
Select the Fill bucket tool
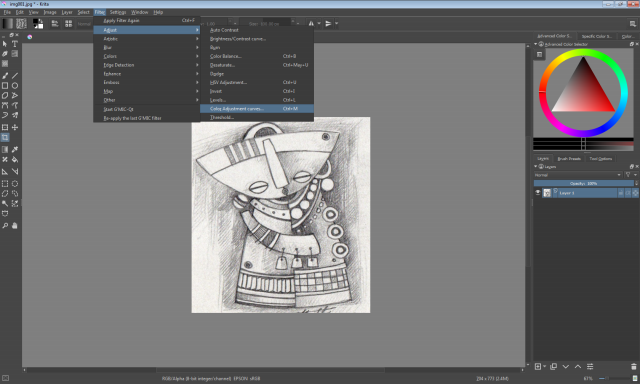click(15, 160)
